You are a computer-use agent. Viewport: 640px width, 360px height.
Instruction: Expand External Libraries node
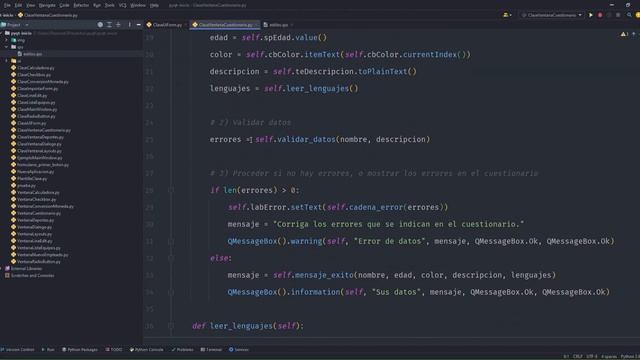[2, 269]
